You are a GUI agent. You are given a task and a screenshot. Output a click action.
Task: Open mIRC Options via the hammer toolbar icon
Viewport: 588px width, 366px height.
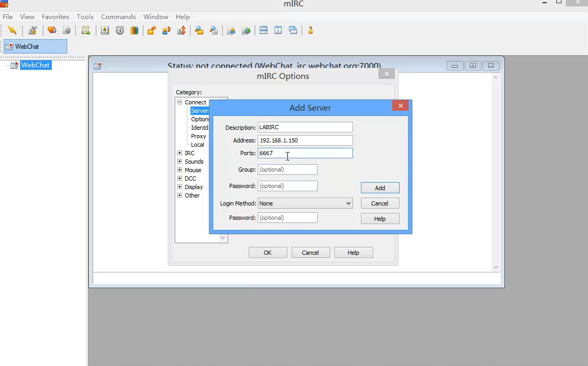33,30
